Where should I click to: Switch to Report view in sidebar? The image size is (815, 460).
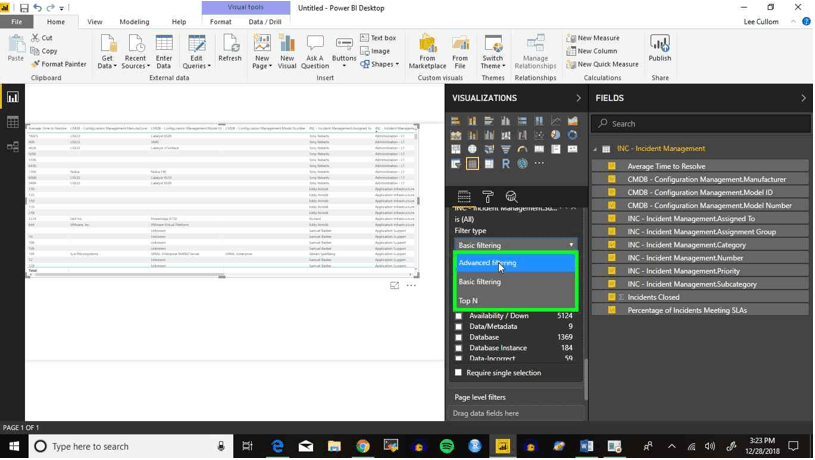12,97
